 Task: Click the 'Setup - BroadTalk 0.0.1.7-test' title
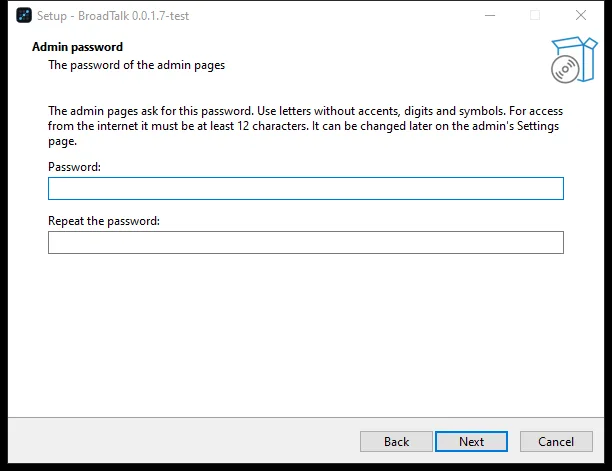pyautogui.click(x=113, y=16)
